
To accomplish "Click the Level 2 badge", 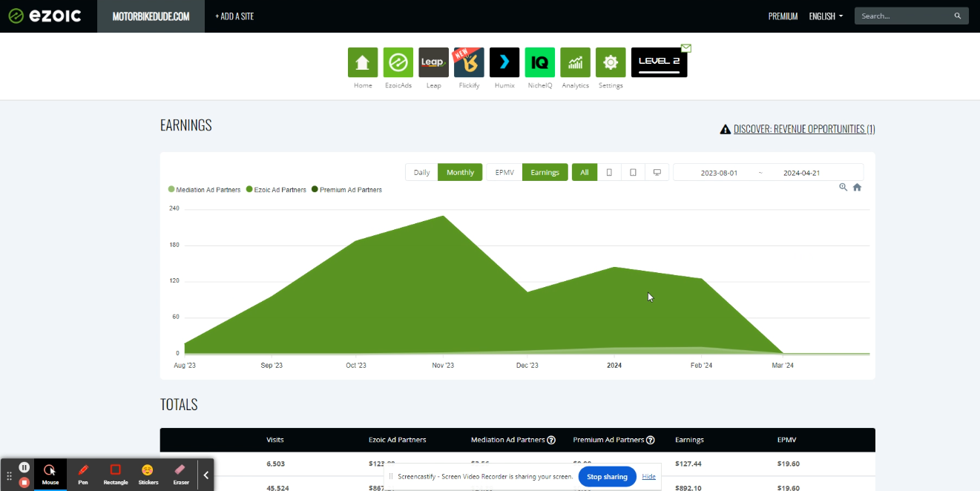I will point(660,62).
